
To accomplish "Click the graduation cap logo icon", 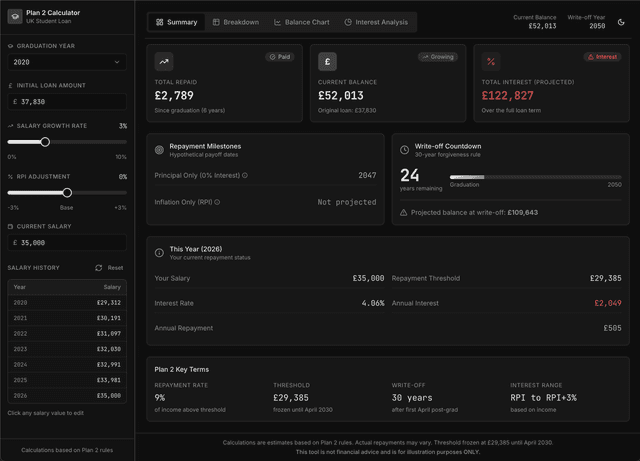I will click(15, 18).
